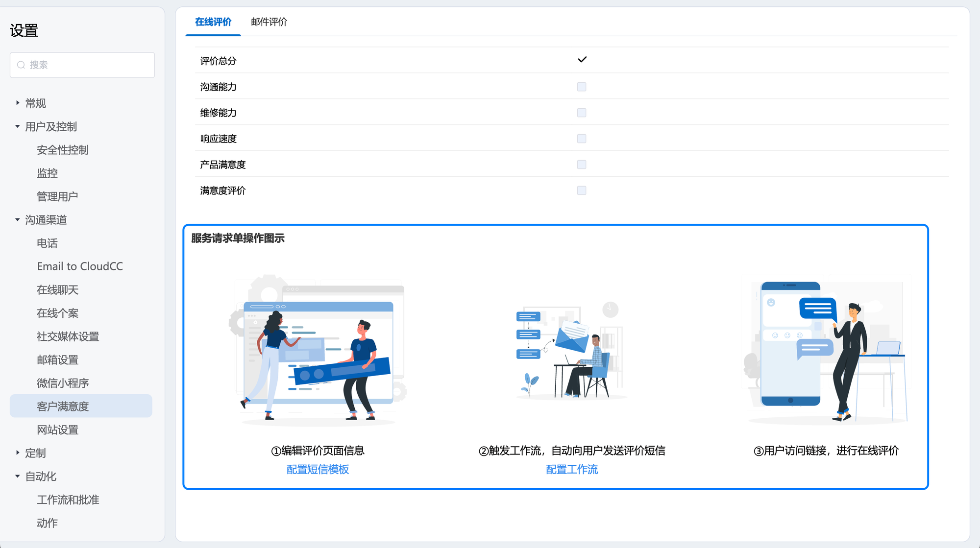The width and height of the screenshot is (980, 548).
Task: Enable the 维修能力 checkbox
Action: (582, 113)
